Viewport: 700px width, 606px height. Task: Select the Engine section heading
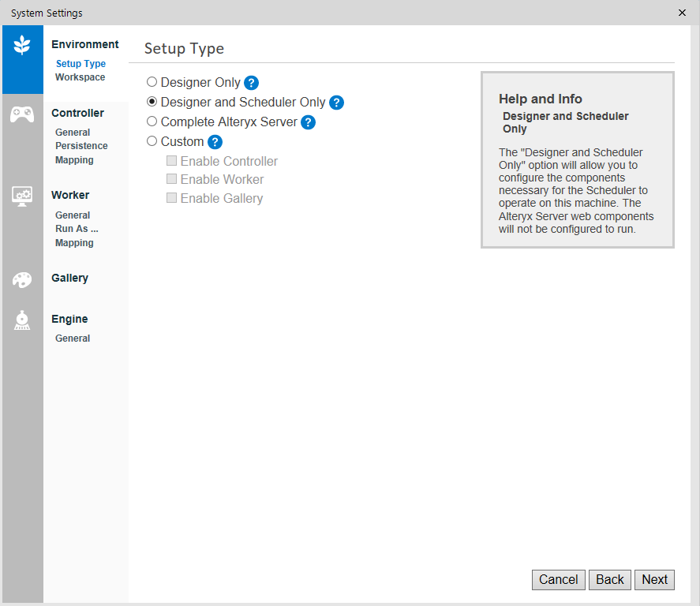tap(69, 319)
